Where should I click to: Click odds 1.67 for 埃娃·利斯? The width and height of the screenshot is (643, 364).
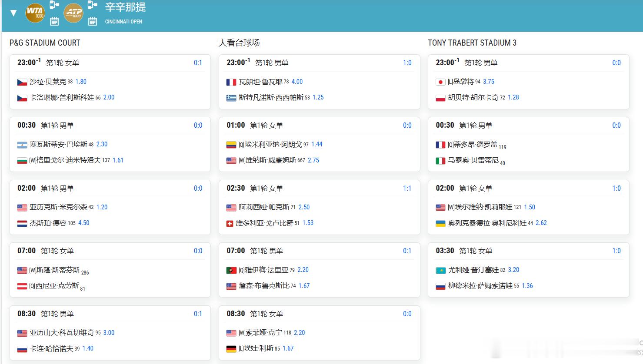(x=288, y=348)
